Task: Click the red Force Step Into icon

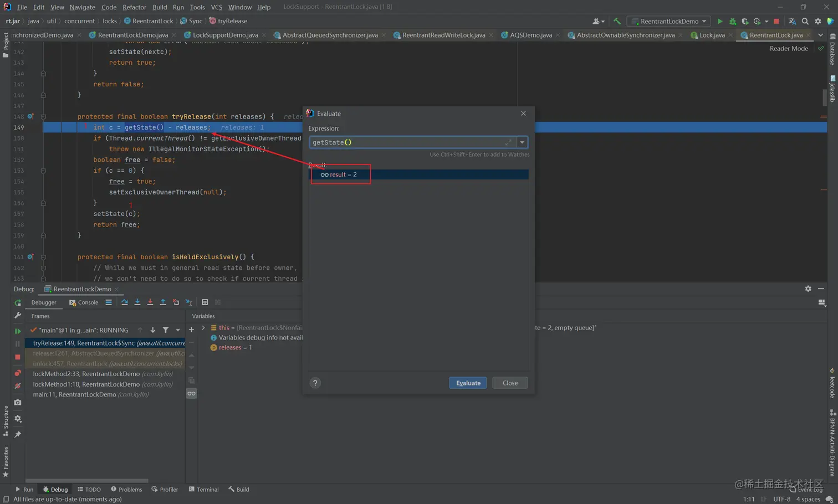Action: tap(150, 302)
